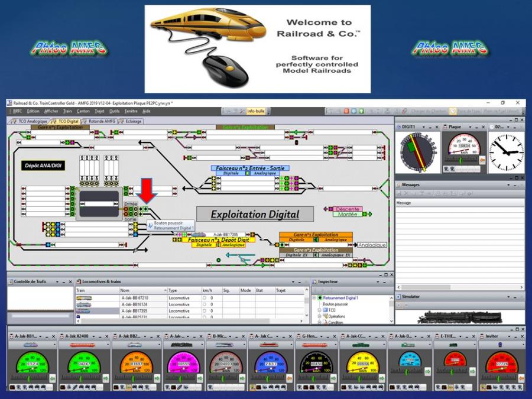
Task: Click the Descente label button
Action: pos(348,209)
